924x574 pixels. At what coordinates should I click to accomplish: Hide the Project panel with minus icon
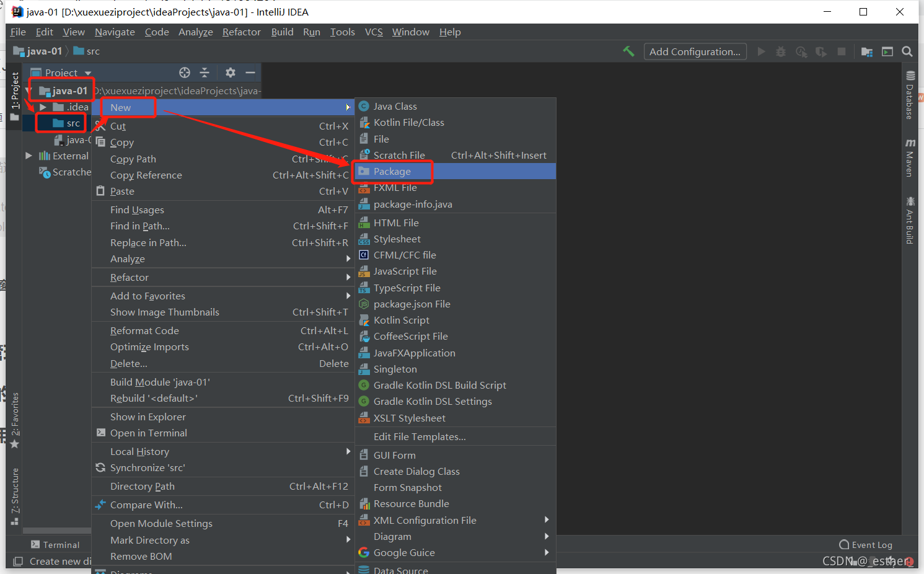pos(250,73)
